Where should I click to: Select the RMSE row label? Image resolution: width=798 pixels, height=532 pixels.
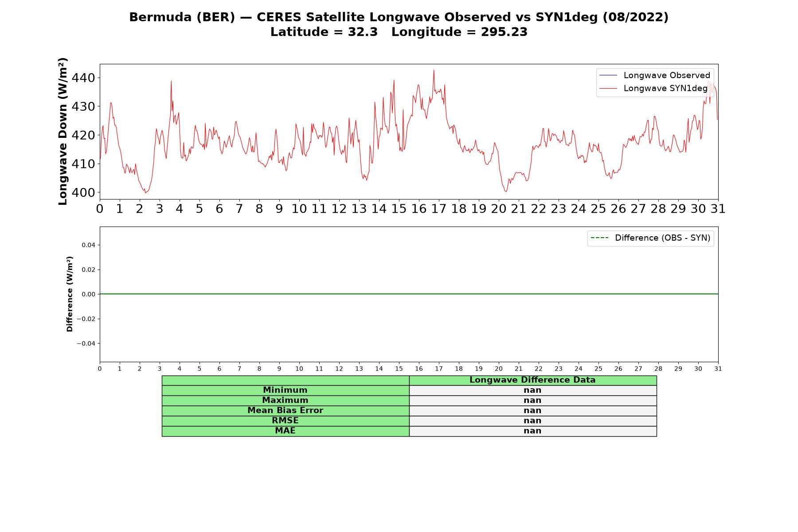click(x=285, y=421)
